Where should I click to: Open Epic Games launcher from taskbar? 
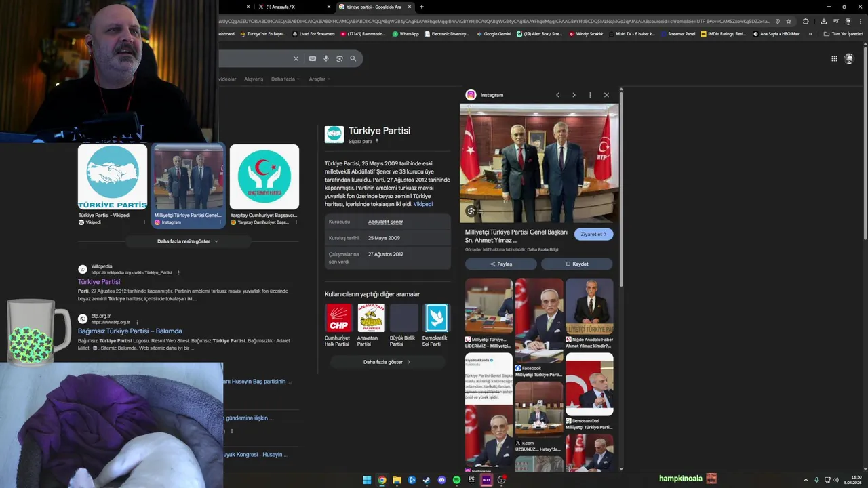click(x=471, y=480)
